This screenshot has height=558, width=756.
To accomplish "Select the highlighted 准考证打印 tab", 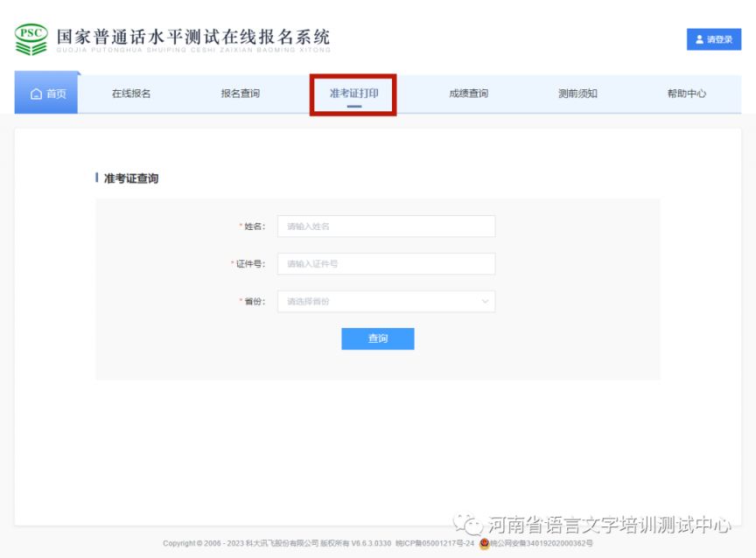I will pyautogui.click(x=353, y=93).
